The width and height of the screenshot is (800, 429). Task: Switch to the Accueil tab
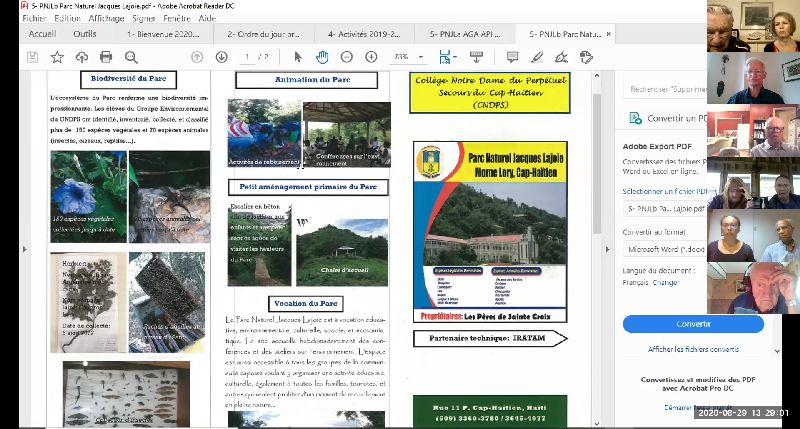pyautogui.click(x=42, y=34)
